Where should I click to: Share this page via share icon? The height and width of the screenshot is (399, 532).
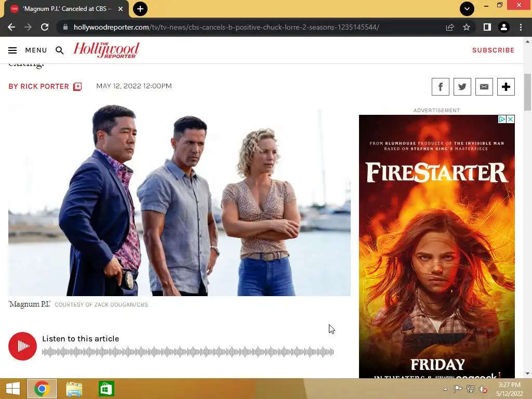point(450,27)
